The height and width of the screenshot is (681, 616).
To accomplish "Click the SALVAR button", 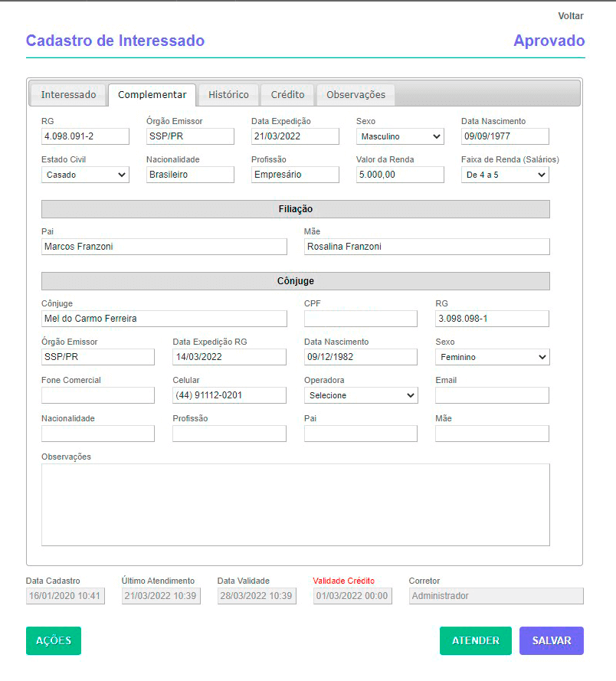I will click(x=552, y=640).
